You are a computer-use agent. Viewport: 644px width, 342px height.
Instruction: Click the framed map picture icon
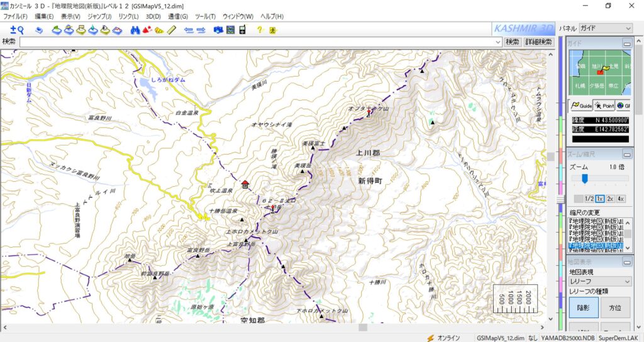[x=230, y=30]
